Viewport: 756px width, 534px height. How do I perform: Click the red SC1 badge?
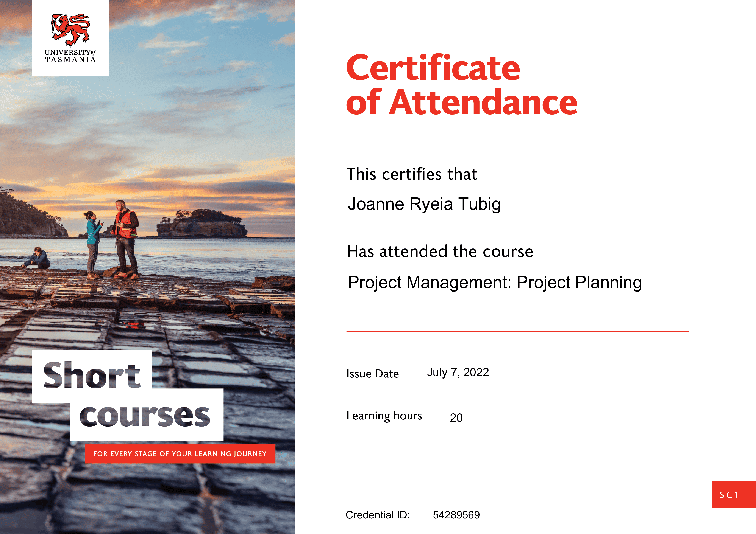pyautogui.click(x=734, y=495)
